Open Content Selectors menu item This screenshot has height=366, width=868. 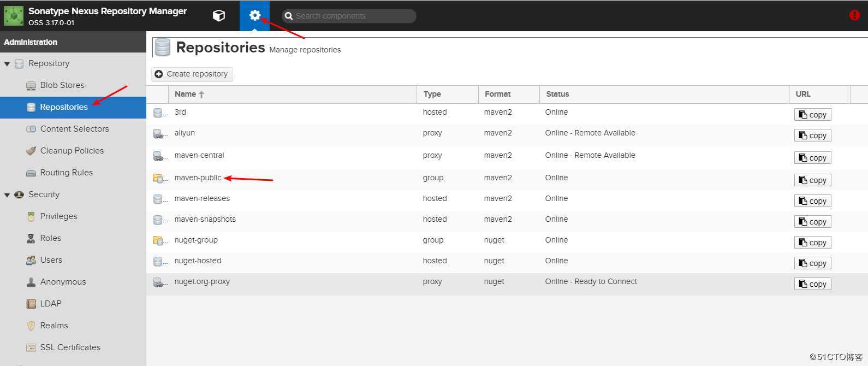pos(74,129)
